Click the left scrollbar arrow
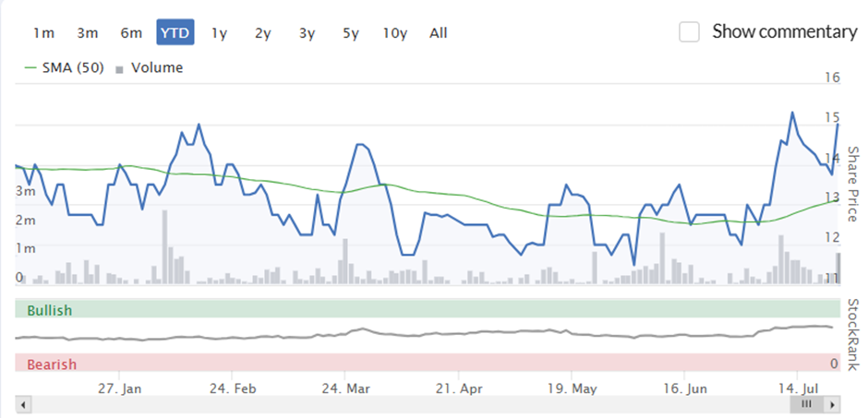Screen dimensions: 868x418 [x=23, y=404]
